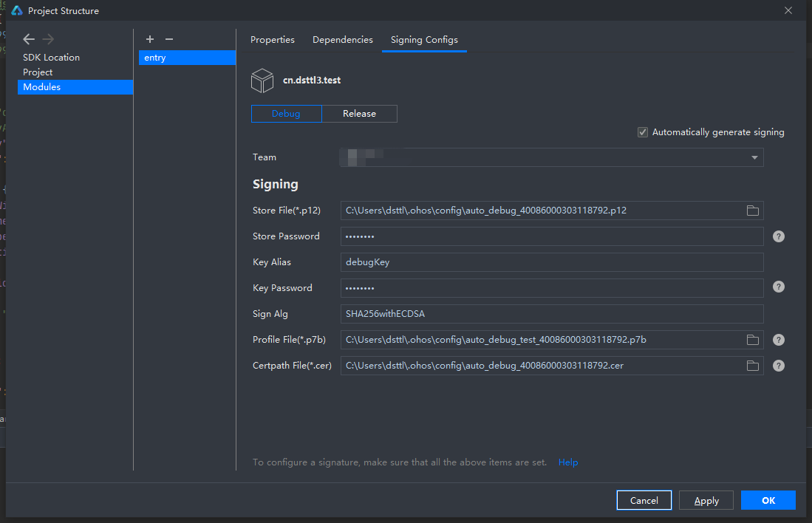Open help icon beside Key Password
Viewport: 812px width, 523px height.
[x=778, y=287]
